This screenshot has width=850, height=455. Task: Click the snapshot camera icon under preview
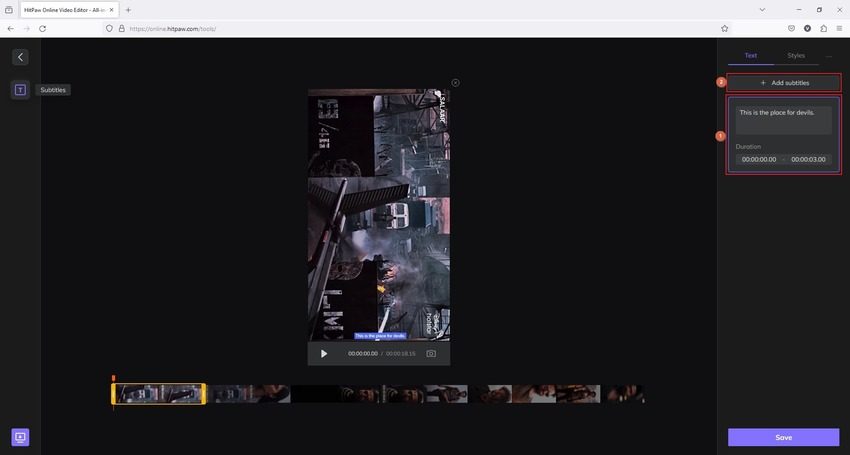(x=431, y=354)
